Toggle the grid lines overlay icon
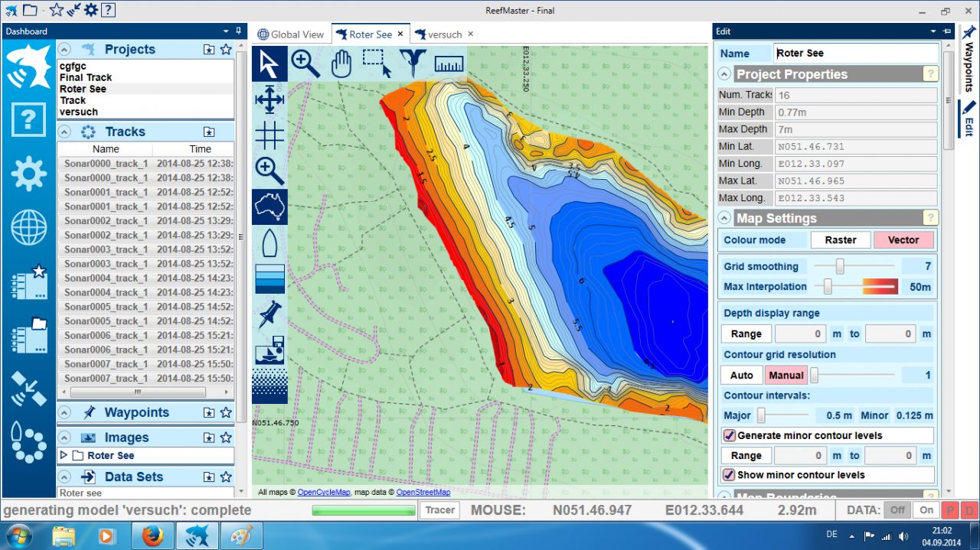This screenshot has height=550, width=980. click(x=269, y=135)
